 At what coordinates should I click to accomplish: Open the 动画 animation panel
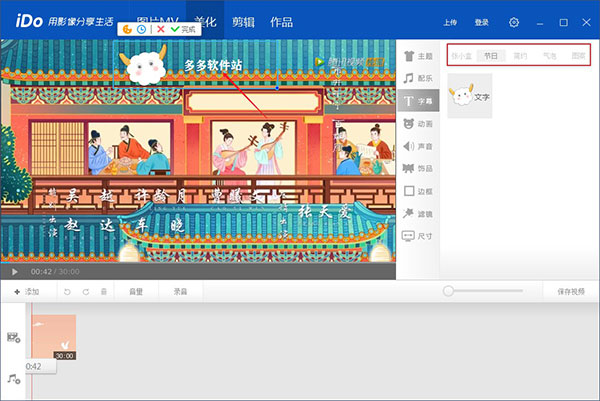coord(418,124)
